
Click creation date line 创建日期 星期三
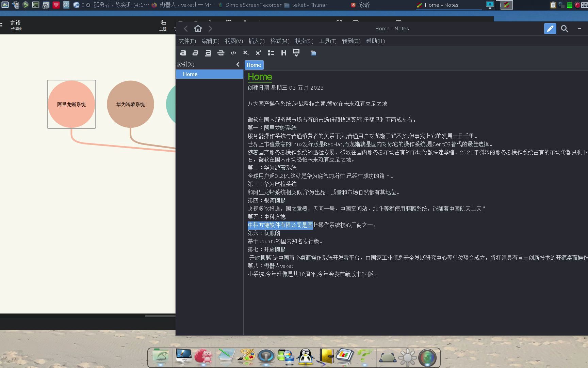click(285, 88)
